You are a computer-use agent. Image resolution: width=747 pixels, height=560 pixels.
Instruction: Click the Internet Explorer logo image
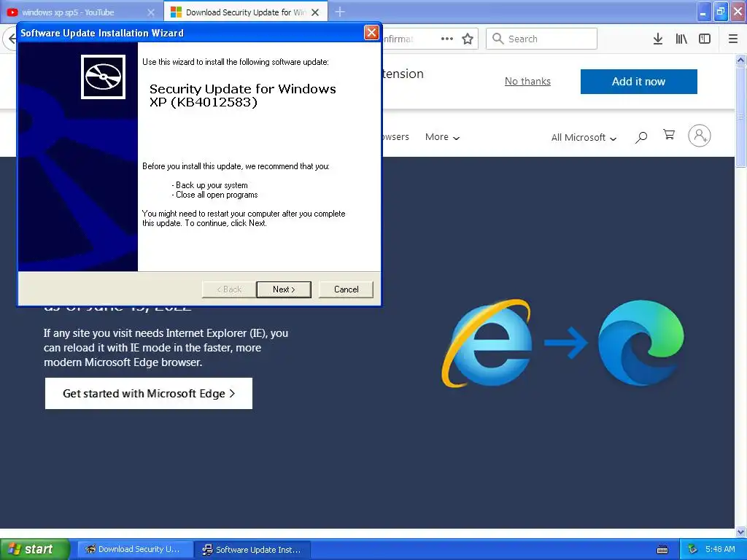pyautogui.click(x=487, y=343)
